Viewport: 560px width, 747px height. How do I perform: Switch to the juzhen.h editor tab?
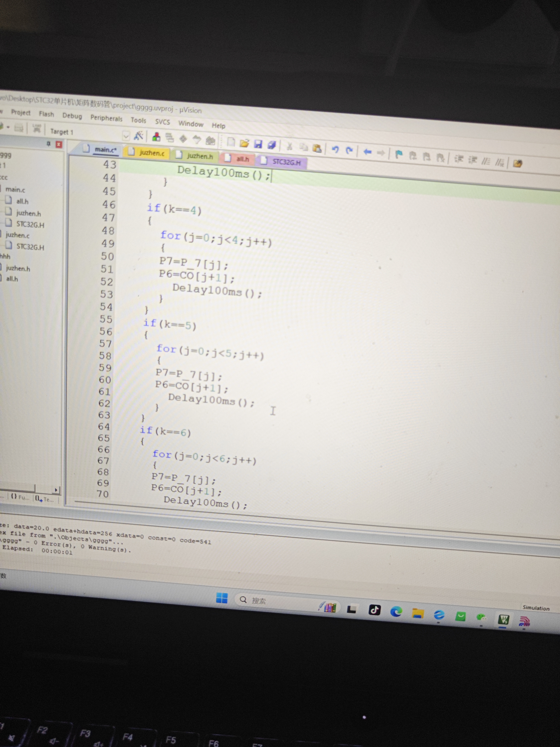pyautogui.click(x=195, y=156)
